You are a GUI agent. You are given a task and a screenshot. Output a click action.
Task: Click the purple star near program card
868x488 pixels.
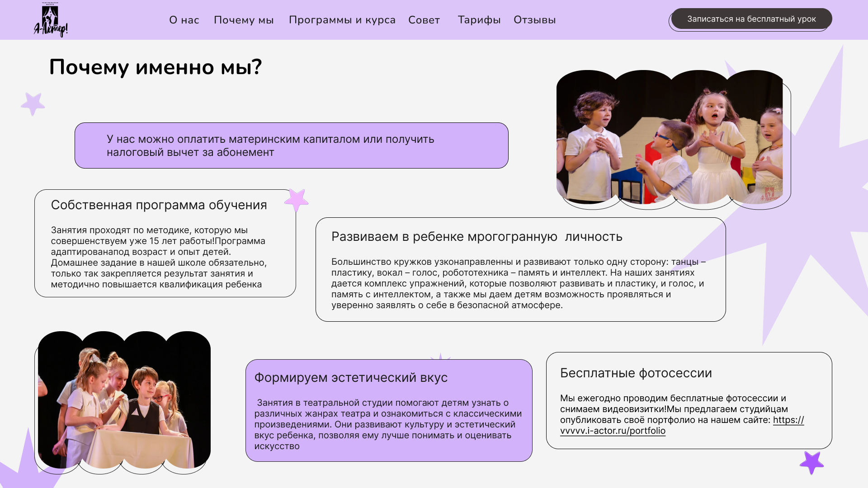pyautogui.click(x=296, y=201)
